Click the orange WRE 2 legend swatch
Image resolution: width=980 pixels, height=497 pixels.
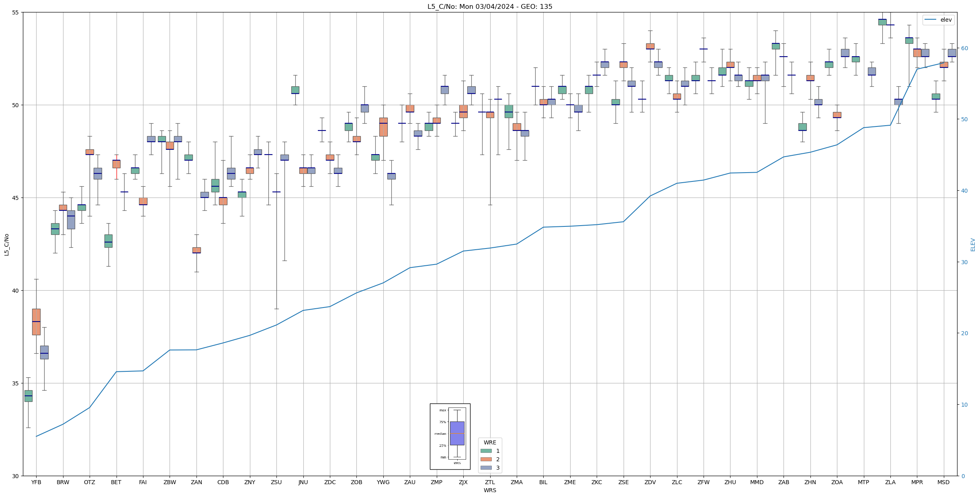coord(486,459)
